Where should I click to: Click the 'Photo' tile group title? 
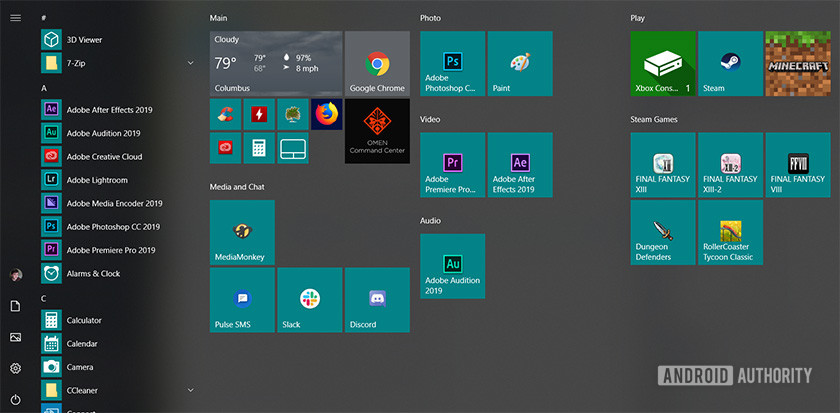click(430, 18)
